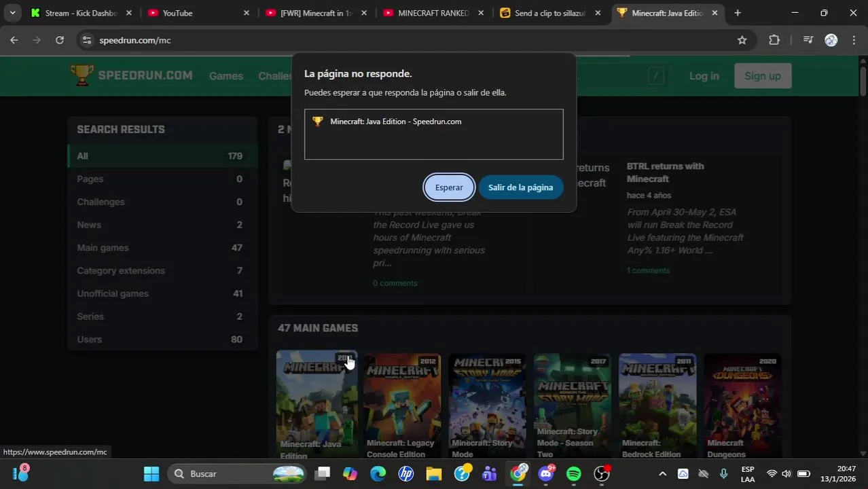868x489 pixels.
Task: Open the Chrome profile avatar
Action: coord(831,40)
